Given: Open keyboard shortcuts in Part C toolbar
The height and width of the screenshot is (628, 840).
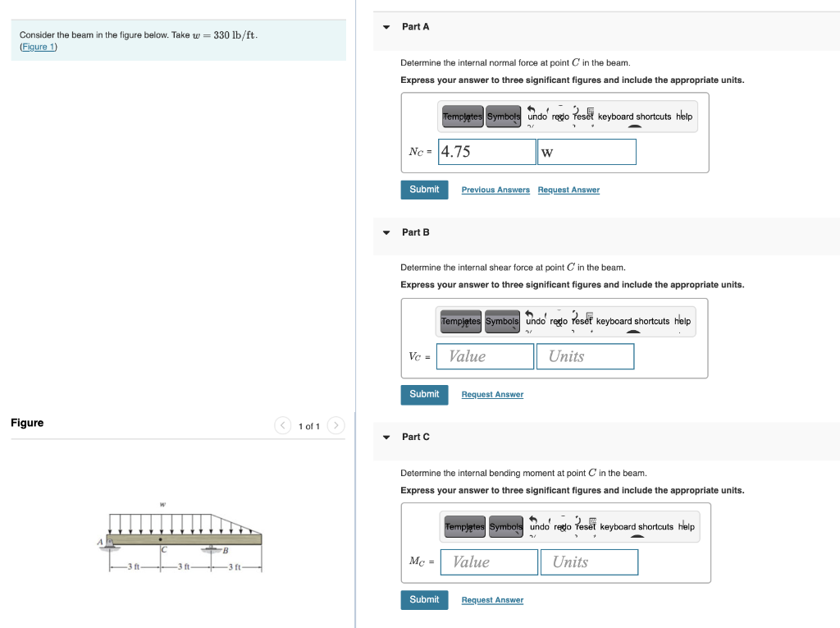Looking at the screenshot, I should (637, 527).
